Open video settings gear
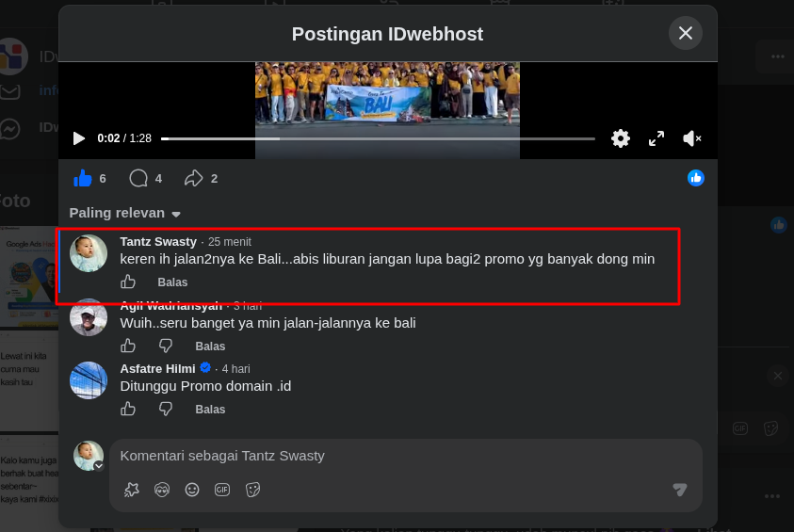The width and height of the screenshot is (794, 532). click(621, 138)
